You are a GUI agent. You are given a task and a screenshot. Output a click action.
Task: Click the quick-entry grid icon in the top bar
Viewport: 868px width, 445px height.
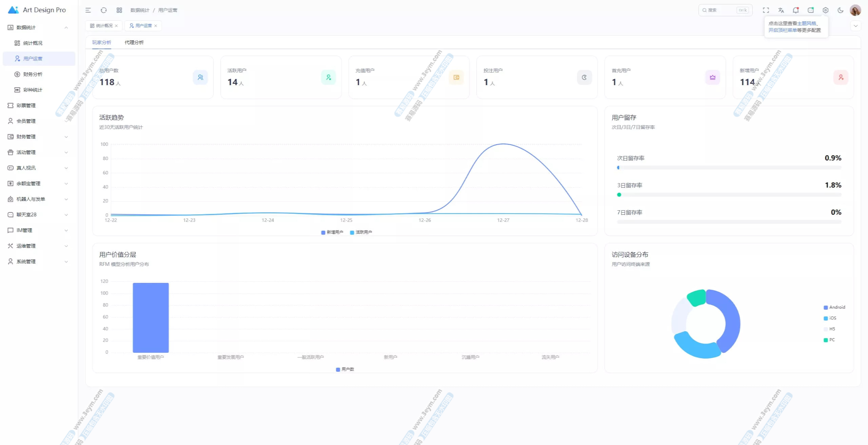(119, 10)
